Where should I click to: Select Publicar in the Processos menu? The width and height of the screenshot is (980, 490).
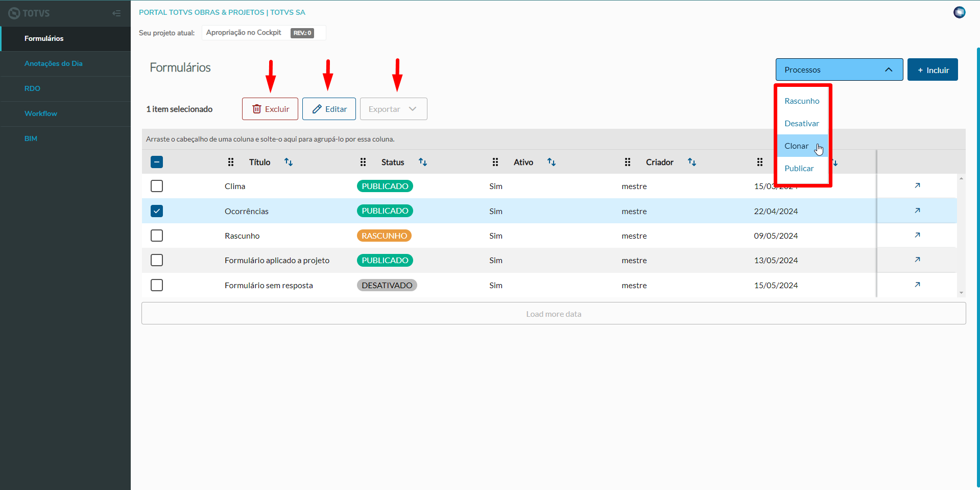[x=802, y=169]
